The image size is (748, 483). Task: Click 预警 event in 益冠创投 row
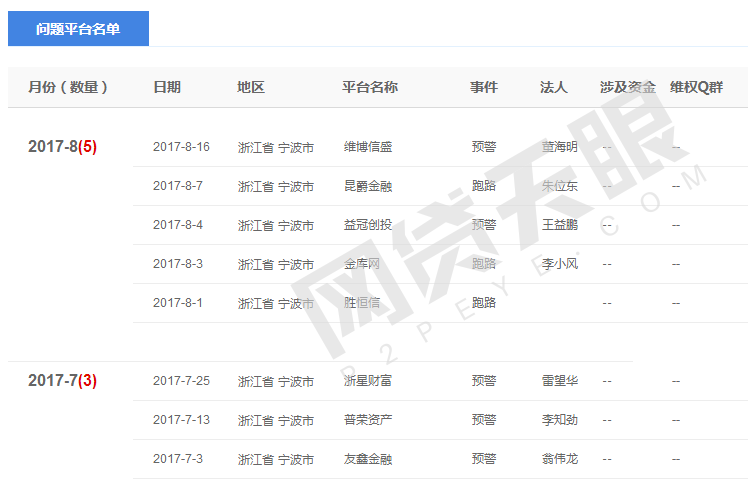(484, 225)
